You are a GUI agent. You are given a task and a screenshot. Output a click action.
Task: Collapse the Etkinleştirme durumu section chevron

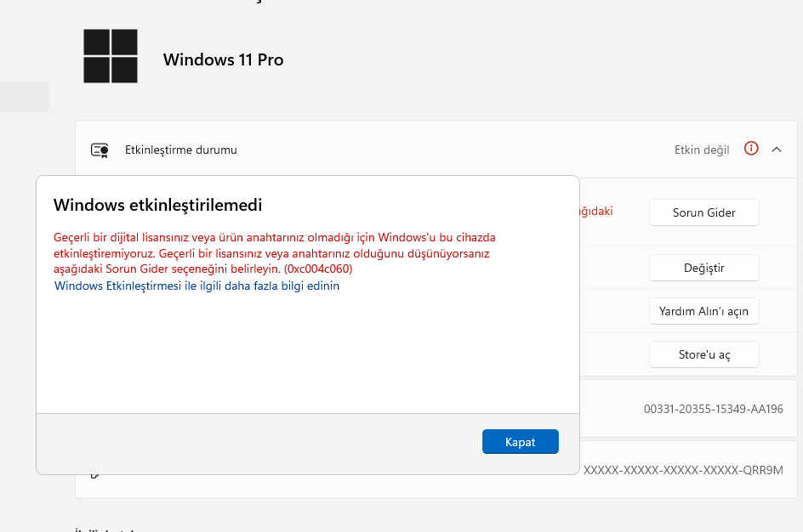click(x=777, y=150)
